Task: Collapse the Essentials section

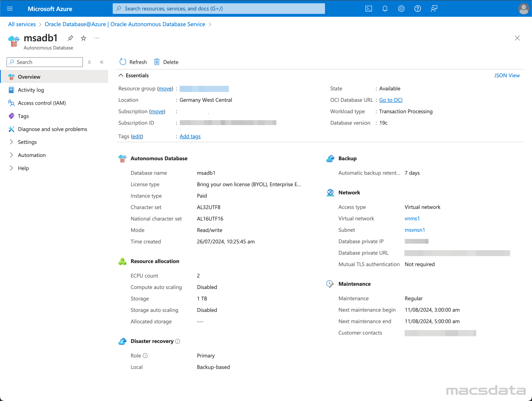Action: pyautogui.click(x=121, y=75)
